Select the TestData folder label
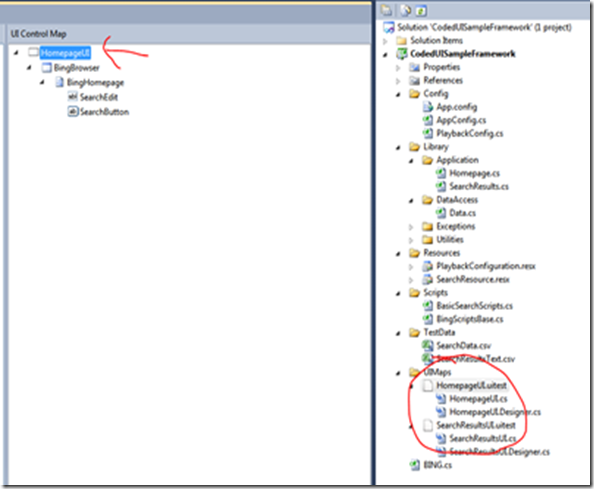The image size is (594, 489). pyautogui.click(x=439, y=333)
